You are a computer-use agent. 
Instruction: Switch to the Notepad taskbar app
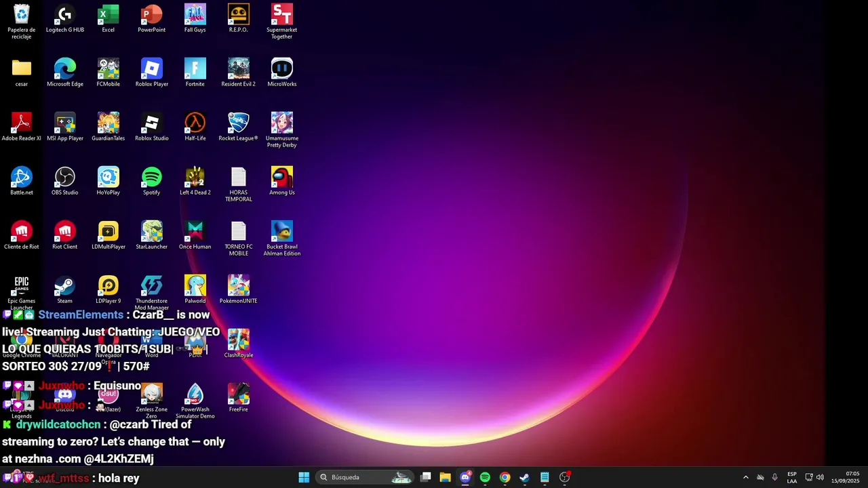click(x=545, y=477)
